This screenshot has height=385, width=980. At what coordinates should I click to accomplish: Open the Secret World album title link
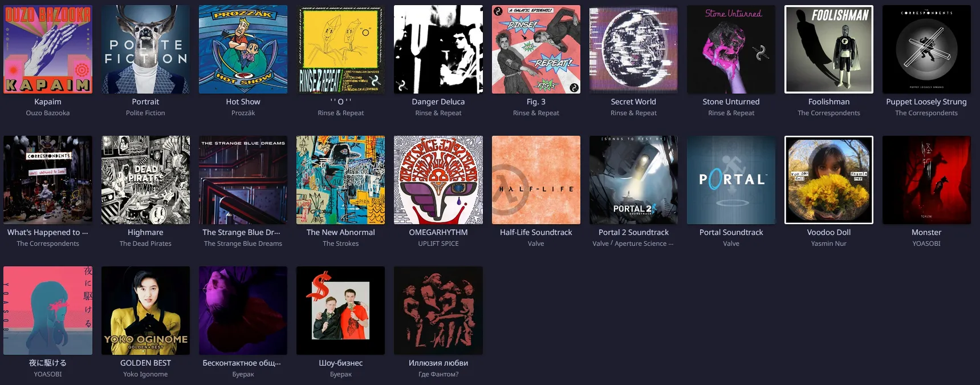(x=633, y=102)
